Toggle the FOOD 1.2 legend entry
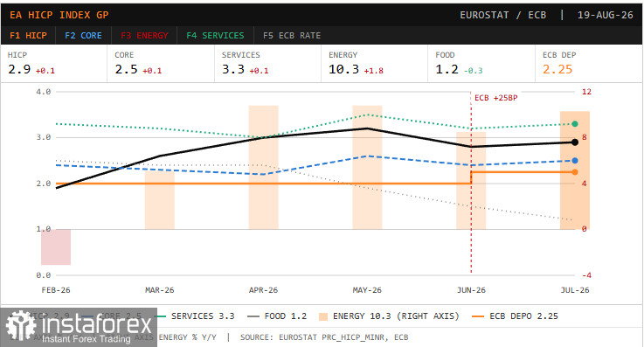 point(277,316)
